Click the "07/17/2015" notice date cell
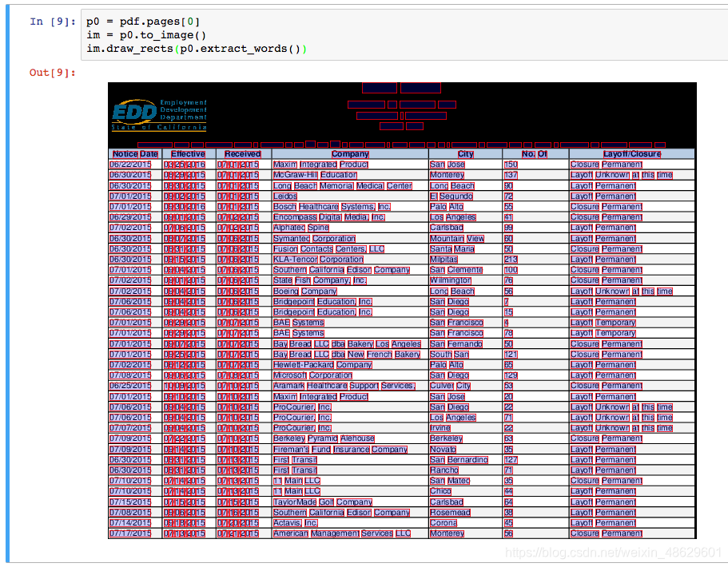 130,533
